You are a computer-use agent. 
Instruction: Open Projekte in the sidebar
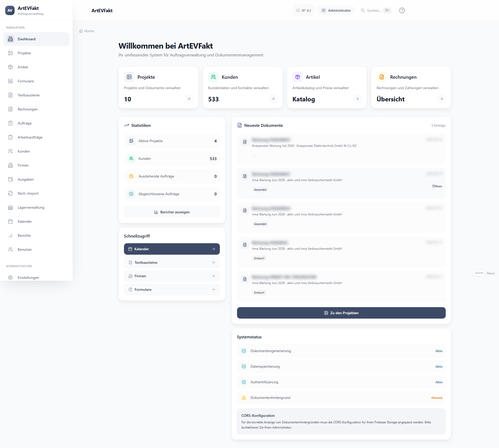36,53
